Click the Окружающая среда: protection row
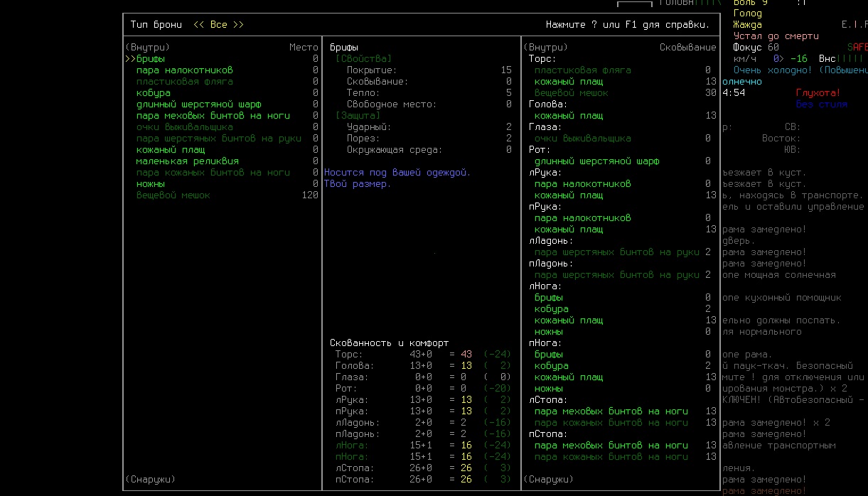Screen dimensions: 868x496 pyautogui.click(x=429, y=149)
